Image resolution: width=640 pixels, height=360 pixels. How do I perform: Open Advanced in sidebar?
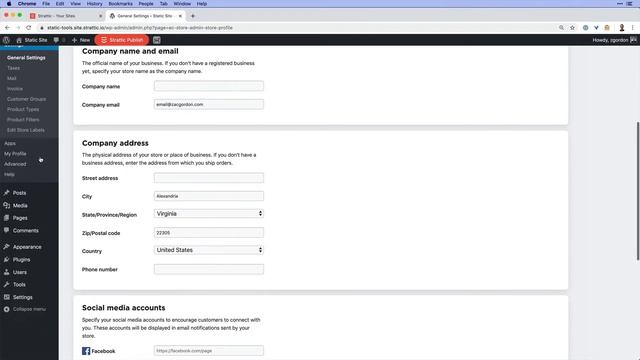[x=15, y=164]
